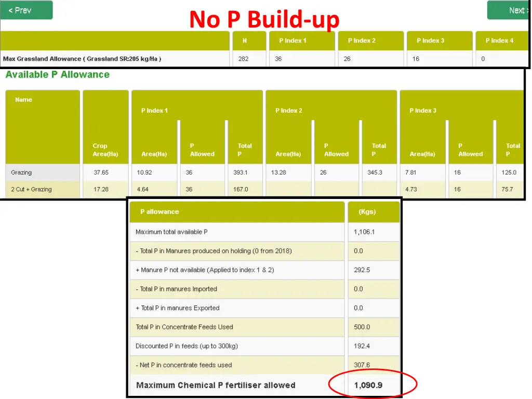Click Grazing P Index 2 area 13.28
532x399 pixels.
click(278, 172)
